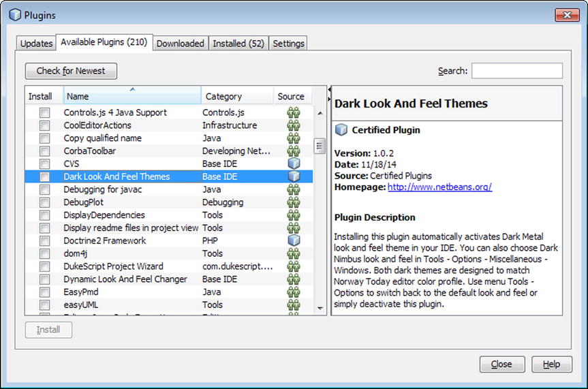
Task: Sort by Install column header
Action: tap(44, 96)
